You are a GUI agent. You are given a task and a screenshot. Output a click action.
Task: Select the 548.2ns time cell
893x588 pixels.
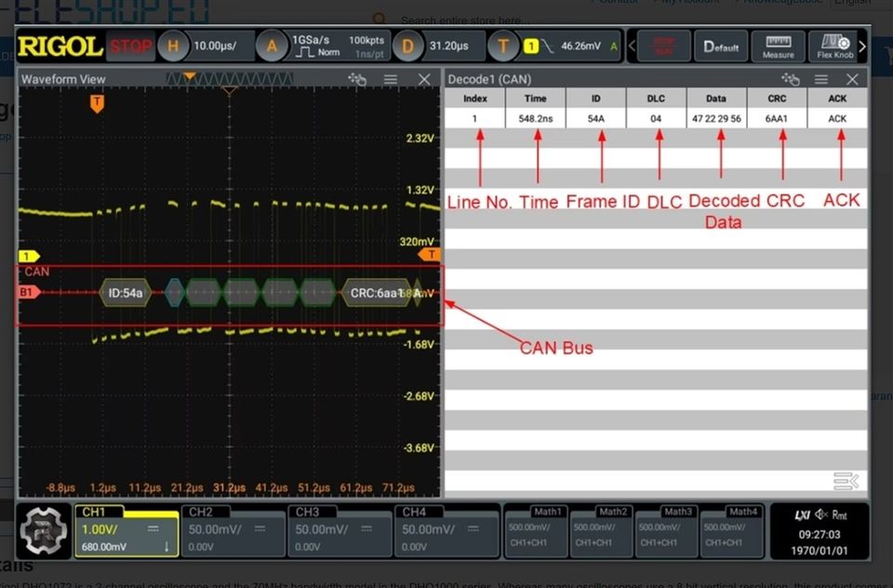point(536,118)
